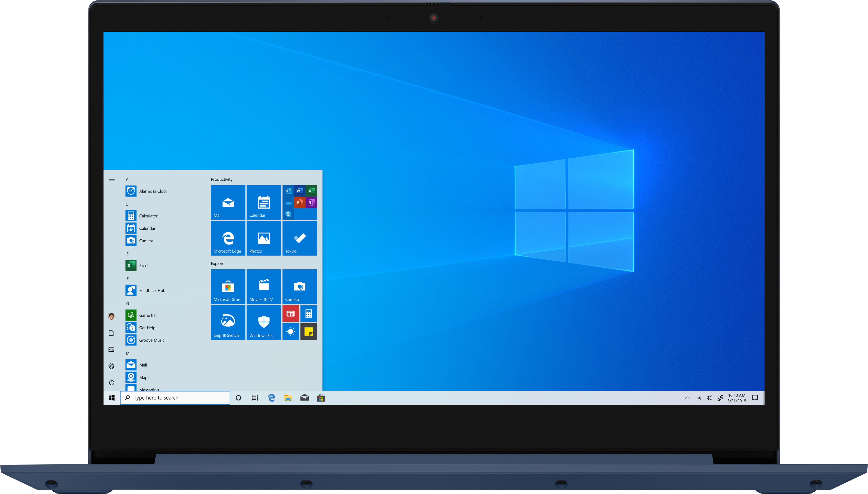Image resolution: width=868 pixels, height=494 pixels.
Task: Launch Excel from the app list
Action: coord(137,265)
